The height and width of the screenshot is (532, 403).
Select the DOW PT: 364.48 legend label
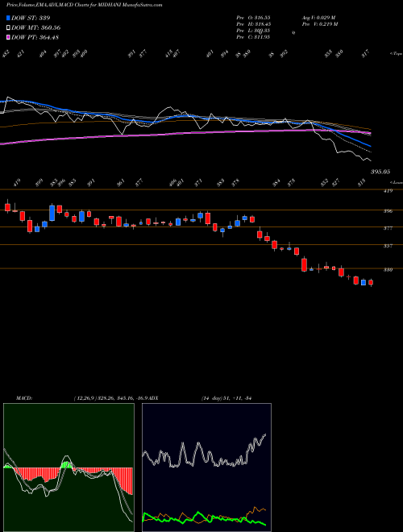point(35,37)
